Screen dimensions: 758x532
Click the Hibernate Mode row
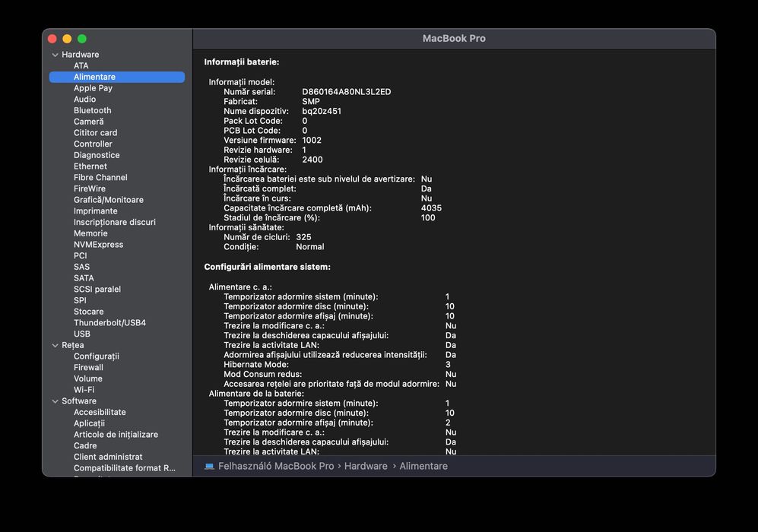pyautogui.click(x=339, y=365)
